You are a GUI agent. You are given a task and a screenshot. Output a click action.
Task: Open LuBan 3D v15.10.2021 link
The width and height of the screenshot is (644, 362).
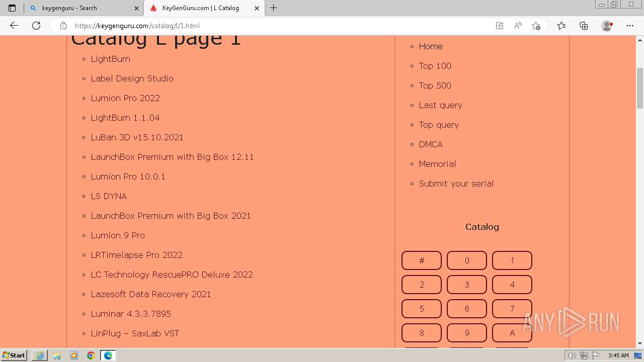point(137,137)
